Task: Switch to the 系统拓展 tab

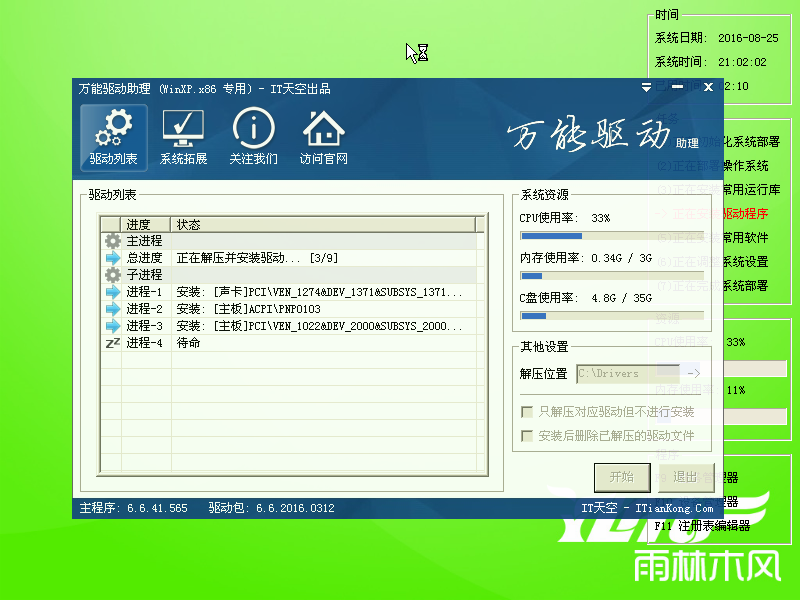Action: (183, 137)
